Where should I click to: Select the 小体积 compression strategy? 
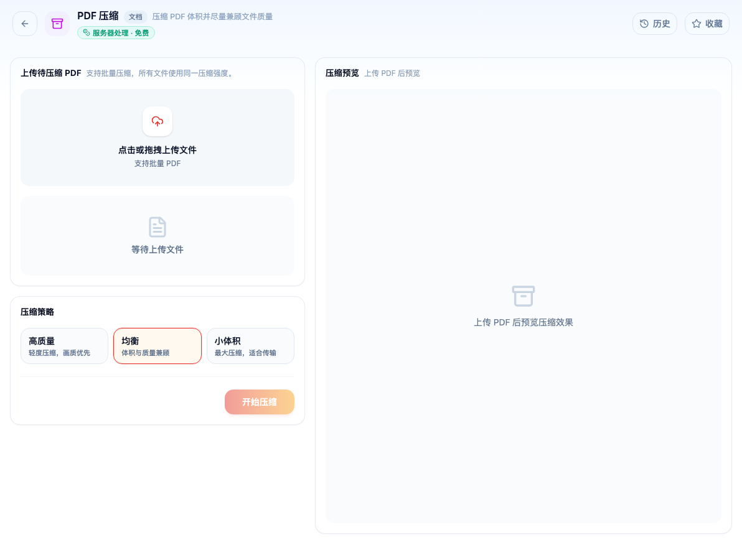tap(250, 346)
